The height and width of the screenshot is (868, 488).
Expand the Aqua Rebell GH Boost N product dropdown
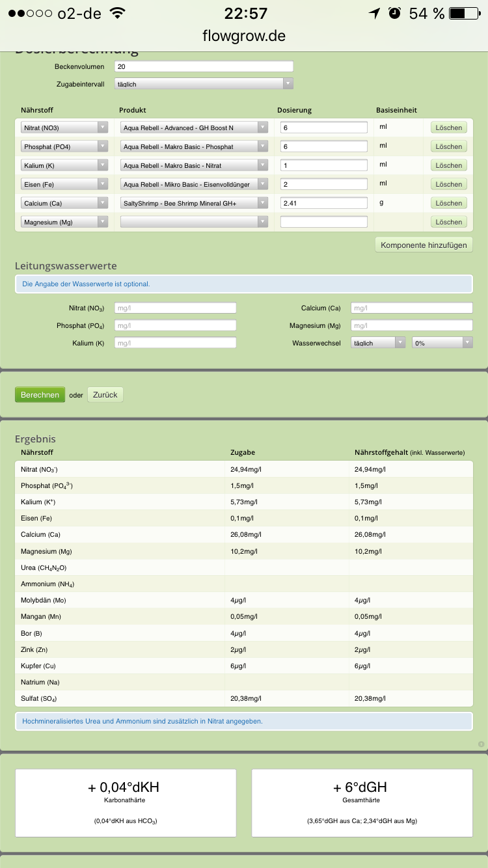tap(194, 128)
